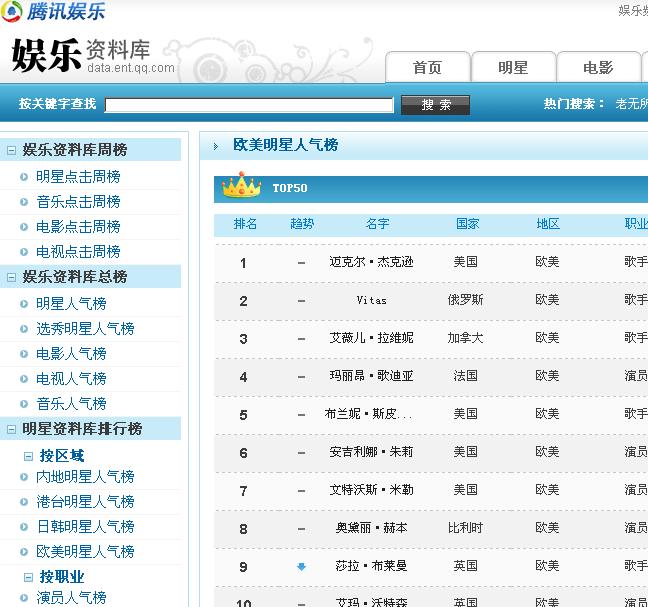The height and width of the screenshot is (607, 648).
Task: Click the 娱乐资料库 data.ent.qq.com site title
Action: coord(93,56)
